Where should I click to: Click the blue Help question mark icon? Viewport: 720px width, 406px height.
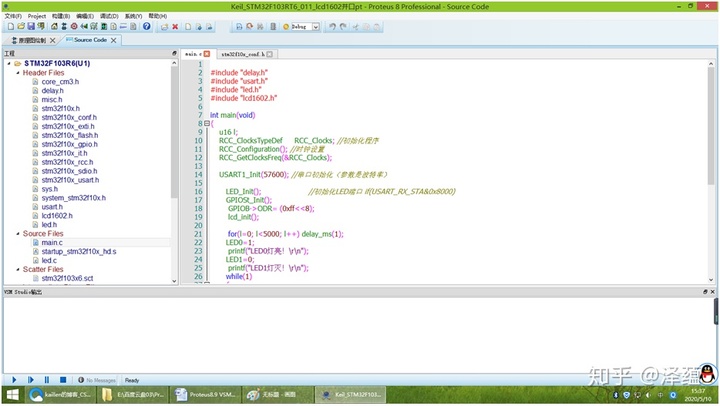(146, 27)
